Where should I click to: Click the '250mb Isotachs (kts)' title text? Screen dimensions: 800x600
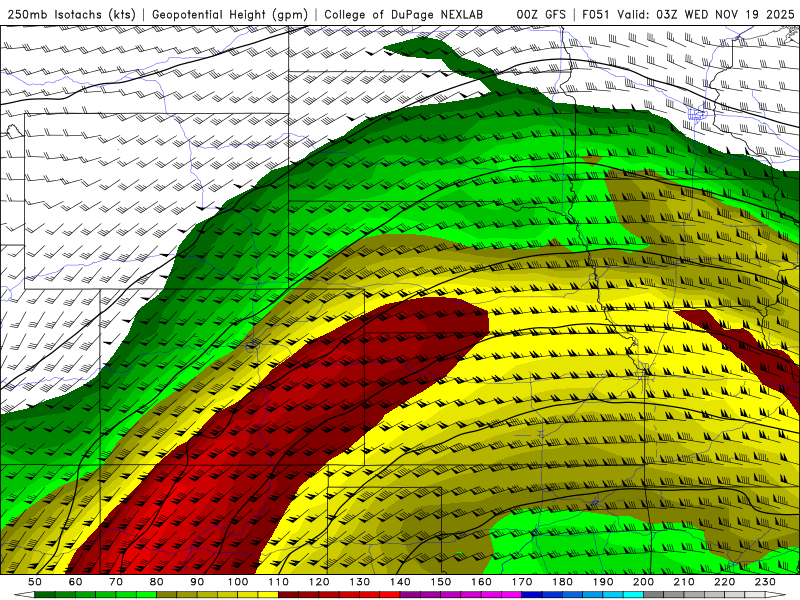click(71, 14)
